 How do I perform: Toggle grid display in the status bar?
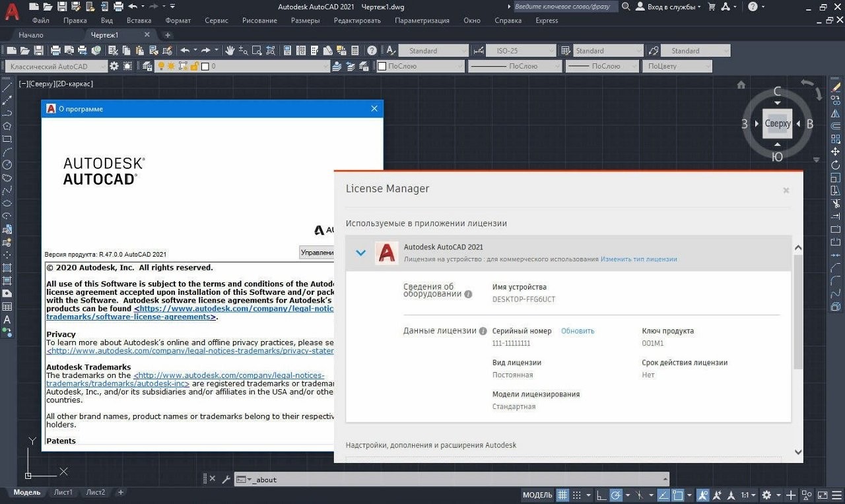562,495
